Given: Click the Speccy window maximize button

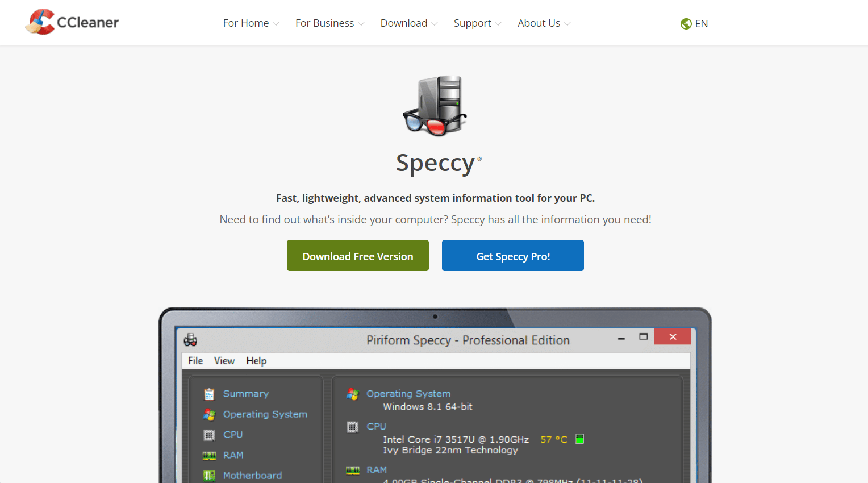Looking at the screenshot, I should 644,337.
